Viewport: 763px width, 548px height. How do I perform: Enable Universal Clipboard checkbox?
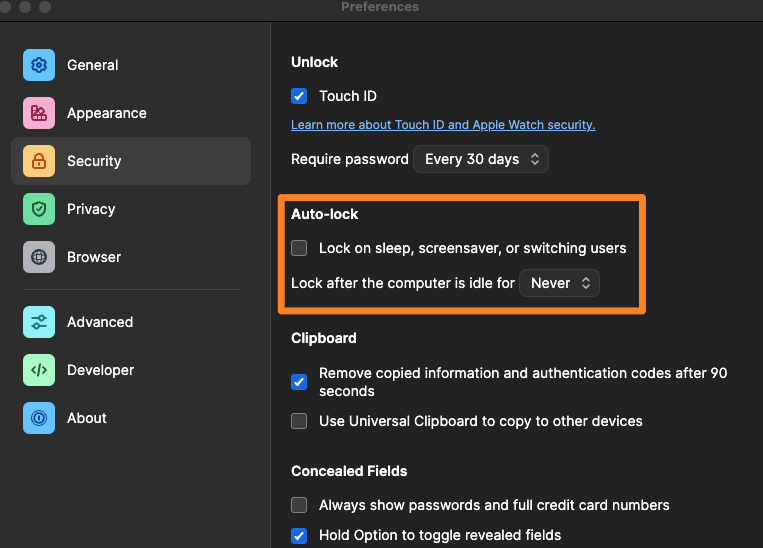(299, 421)
